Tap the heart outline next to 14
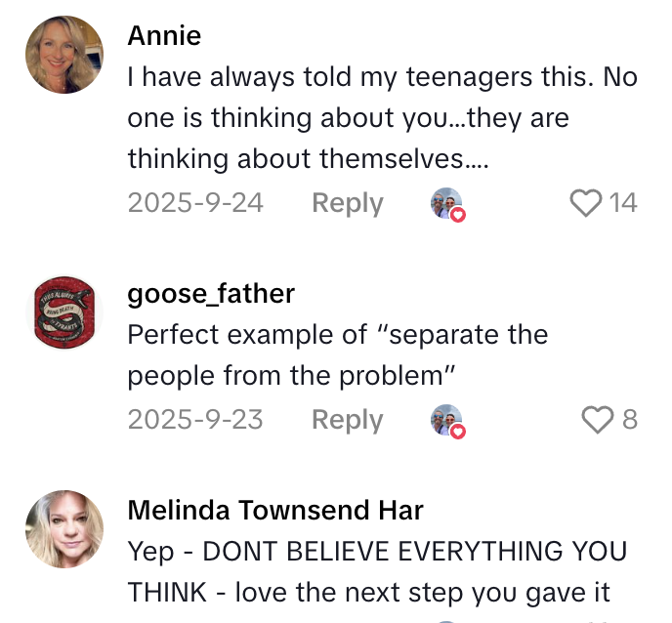Viewport: 672px width, 623px height. pos(586,203)
